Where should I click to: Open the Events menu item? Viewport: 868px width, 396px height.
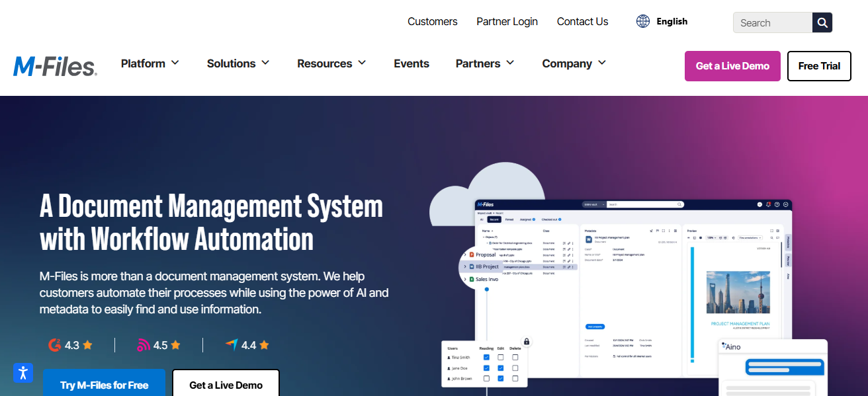[x=412, y=63]
